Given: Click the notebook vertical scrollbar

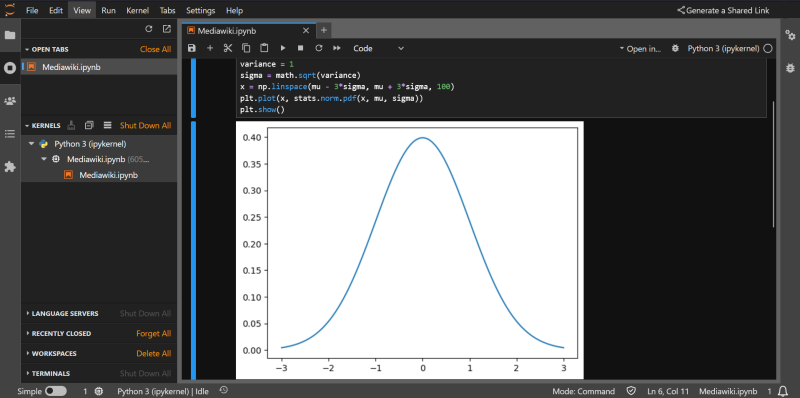Looking at the screenshot, I should [x=774, y=163].
